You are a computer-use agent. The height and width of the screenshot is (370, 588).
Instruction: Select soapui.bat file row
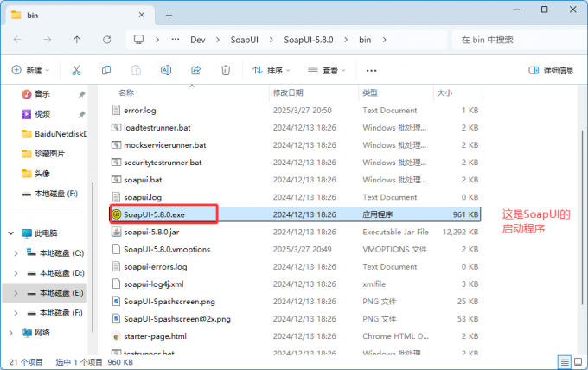tap(296, 180)
